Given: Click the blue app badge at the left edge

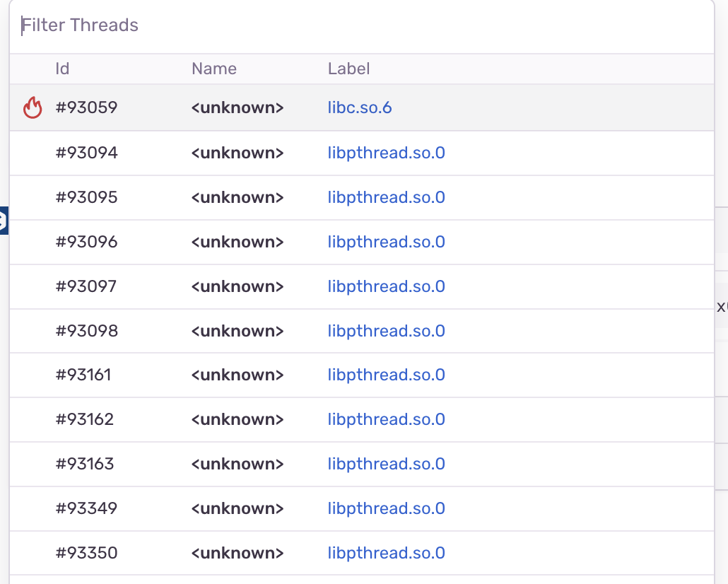Looking at the screenshot, I should click(x=4, y=221).
